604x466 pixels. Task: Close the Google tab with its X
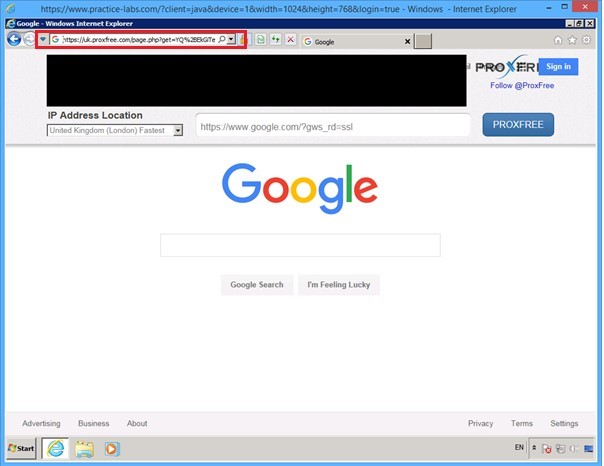point(408,42)
